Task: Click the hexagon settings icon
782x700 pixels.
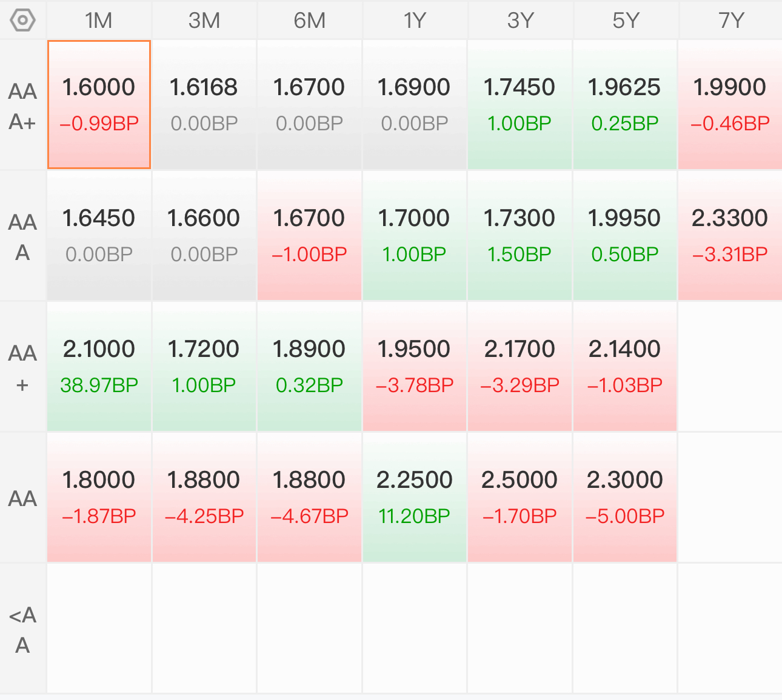Action: [x=23, y=21]
